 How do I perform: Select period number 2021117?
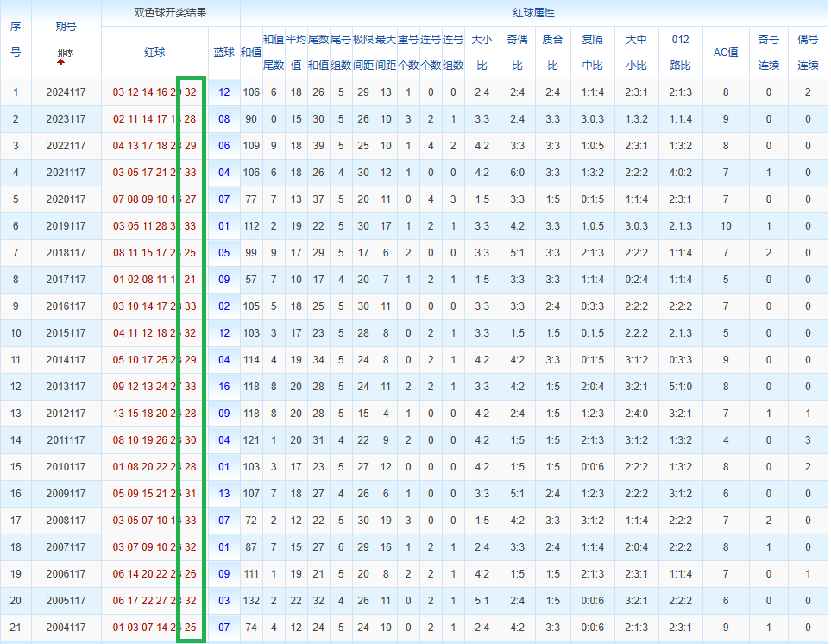pyautogui.click(x=66, y=173)
